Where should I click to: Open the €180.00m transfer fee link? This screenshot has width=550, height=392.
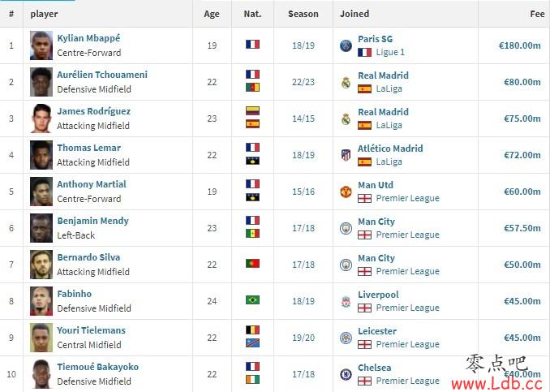[x=520, y=45]
